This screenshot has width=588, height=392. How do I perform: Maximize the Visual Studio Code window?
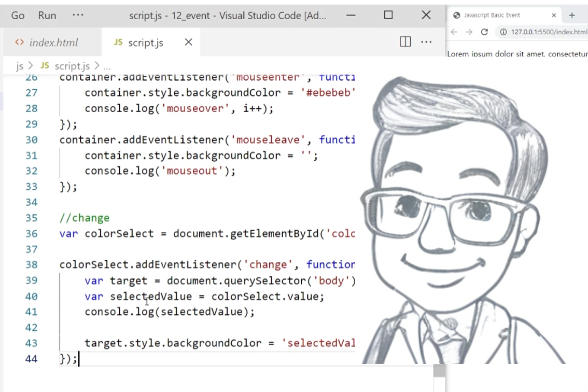pyautogui.click(x=388, y=15)
